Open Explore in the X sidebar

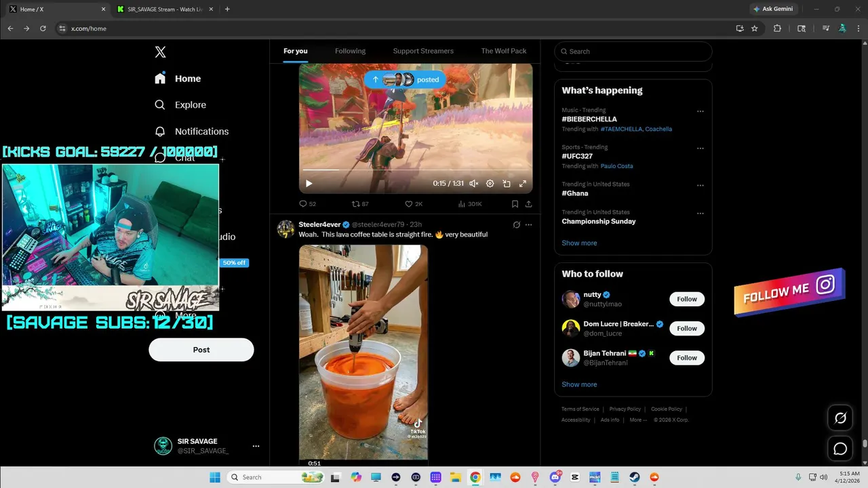pos(180,105)
